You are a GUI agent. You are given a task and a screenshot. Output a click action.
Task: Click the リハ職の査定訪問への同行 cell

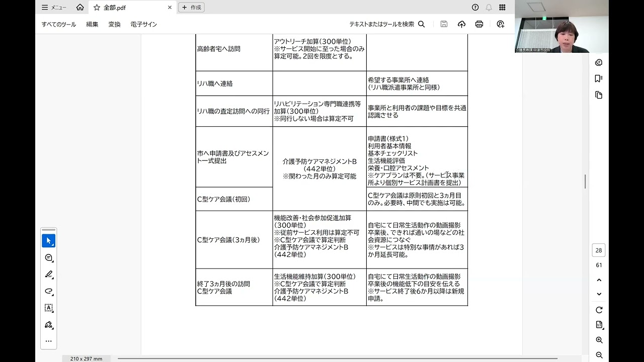234,111
